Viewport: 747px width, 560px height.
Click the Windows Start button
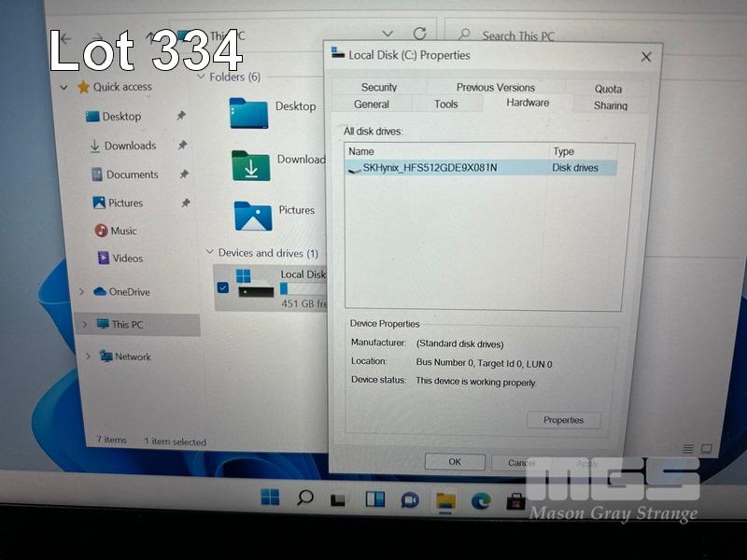(270, 497)
